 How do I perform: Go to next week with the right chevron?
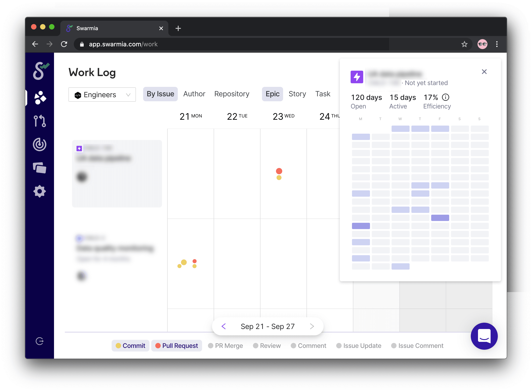pos(312,327)
